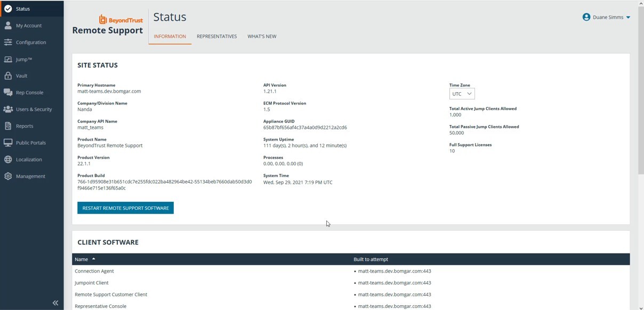This screenshot has width=644, height=310.
Task: Open the What's New tab
Action: 262,36
